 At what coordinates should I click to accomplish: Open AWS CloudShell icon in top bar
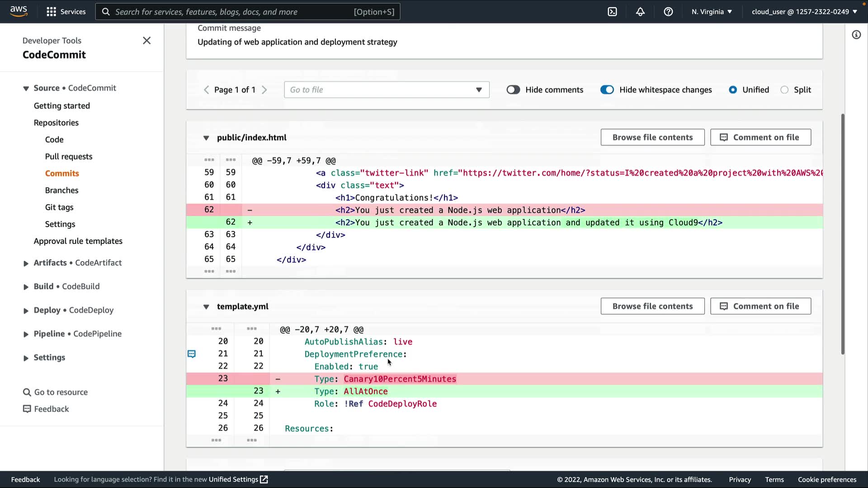point(612,12)
